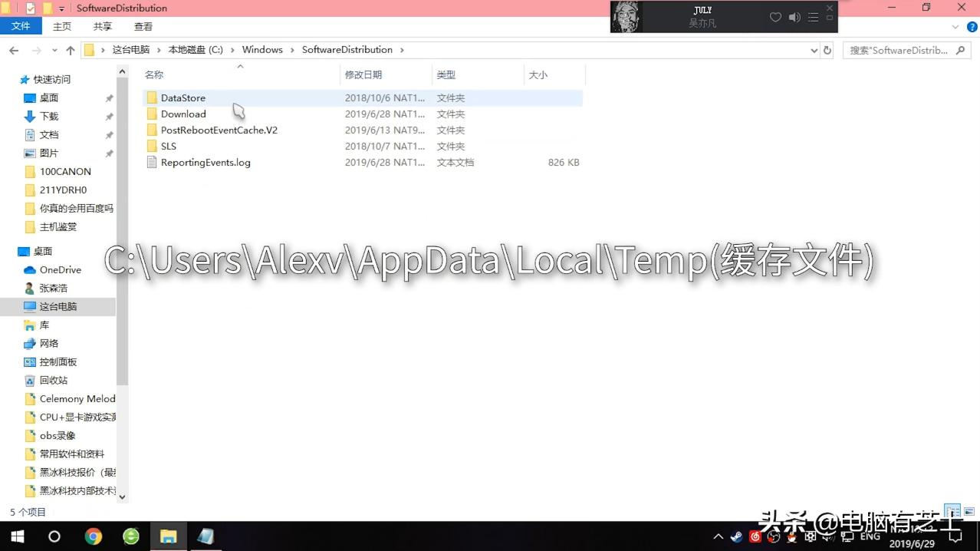Select pinned 文档 in quick access
980x551 pixels.
pyautogui.click(x=49, y=135)
